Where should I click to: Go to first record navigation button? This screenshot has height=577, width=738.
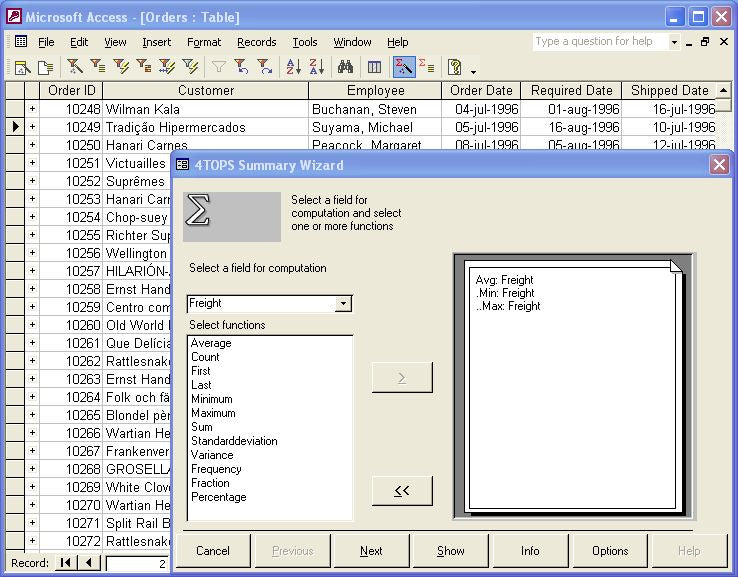66,563
